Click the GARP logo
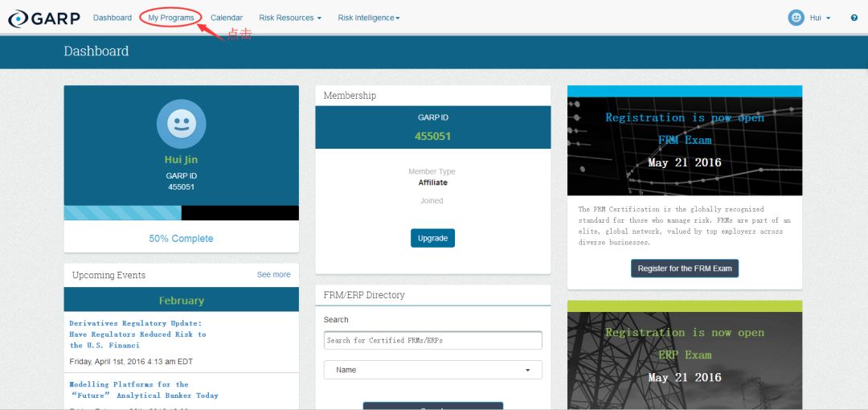This screenshot has height=410, width=868. [x=43, y=18]
